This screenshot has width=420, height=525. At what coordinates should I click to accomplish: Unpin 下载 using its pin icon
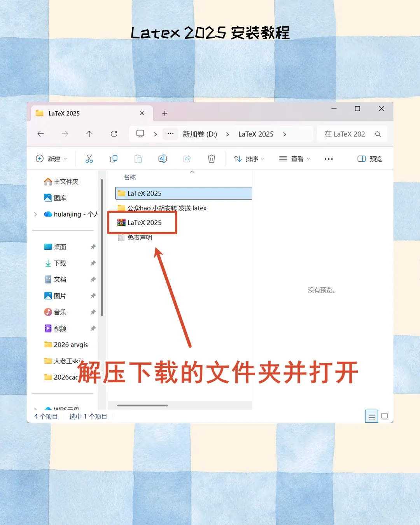93,263
